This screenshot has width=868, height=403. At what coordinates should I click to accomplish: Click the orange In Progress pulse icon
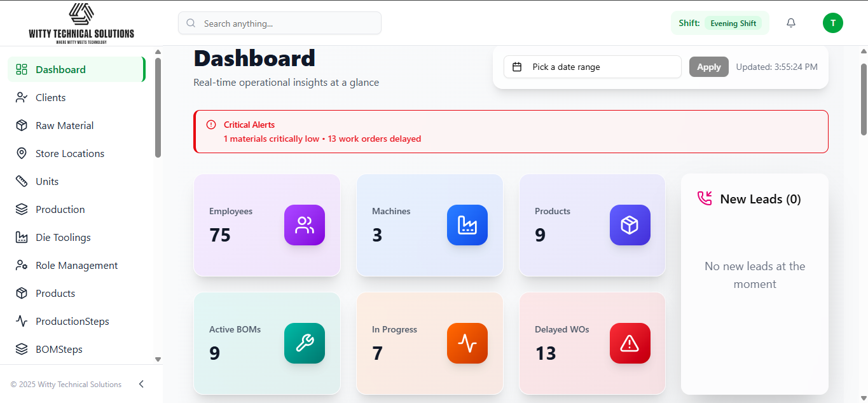pyautogui.click(x=467, y=343)
